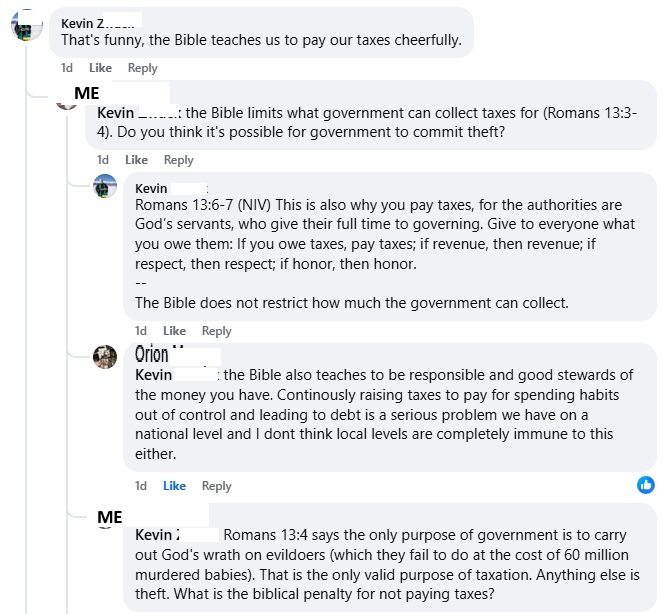This screenshot has height=614, width=670.
Task: Reply to Orion's comment about good stewards
Action: pyautogui.click(x=216, y=486)
